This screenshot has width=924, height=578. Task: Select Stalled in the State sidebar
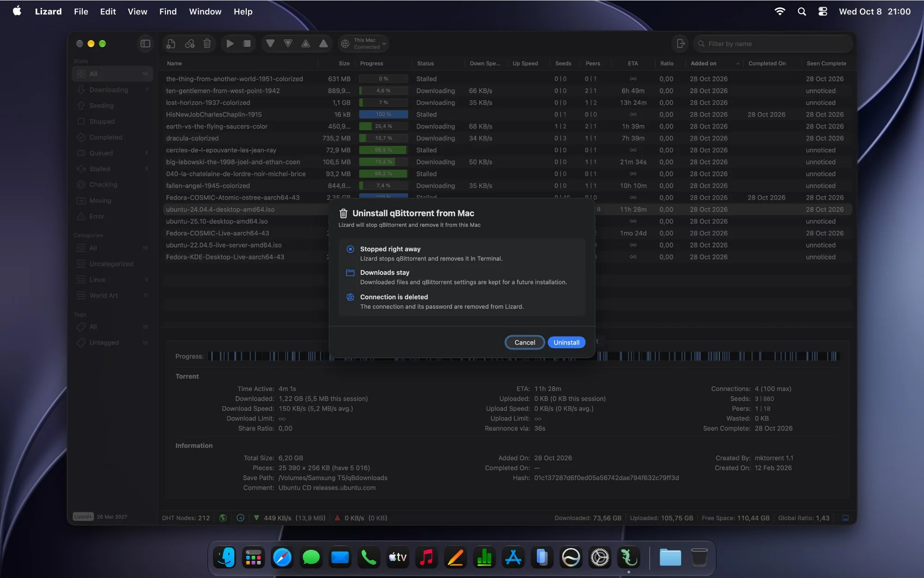coord(112,169)
